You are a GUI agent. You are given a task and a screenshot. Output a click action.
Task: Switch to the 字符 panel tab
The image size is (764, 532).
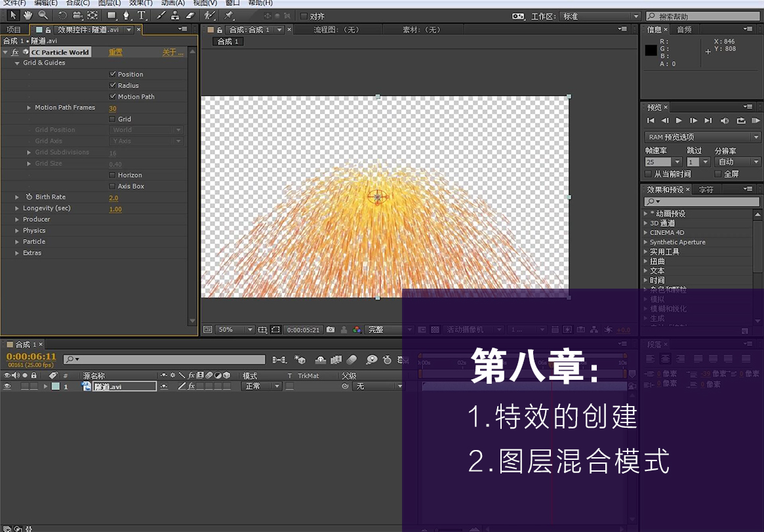(x=706, y=190)
